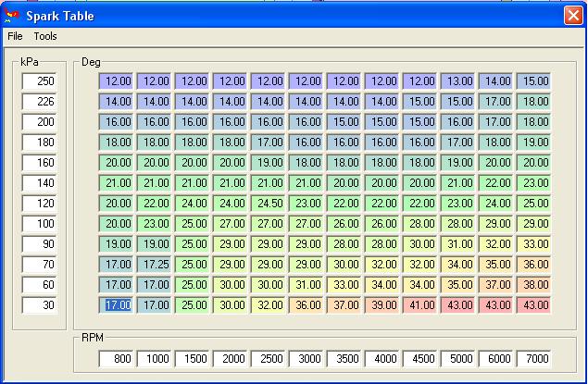Click the 4500 RPM field

click(420, 358)
